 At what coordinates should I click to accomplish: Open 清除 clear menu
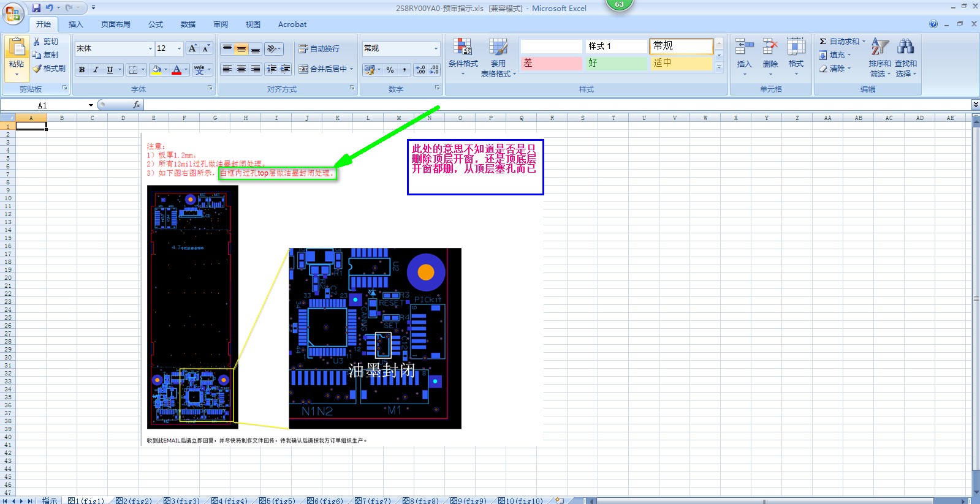[835, 69]
